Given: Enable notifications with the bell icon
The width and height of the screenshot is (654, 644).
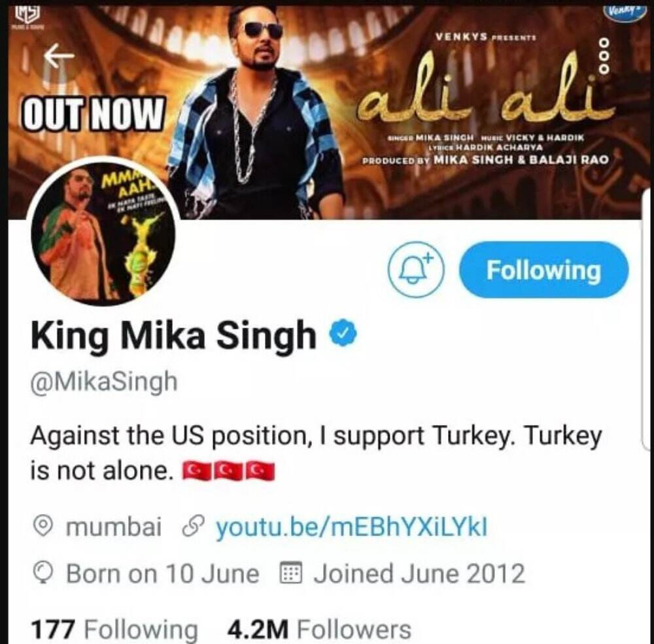Looking at the screenshot, I should (x=416, y=269).
